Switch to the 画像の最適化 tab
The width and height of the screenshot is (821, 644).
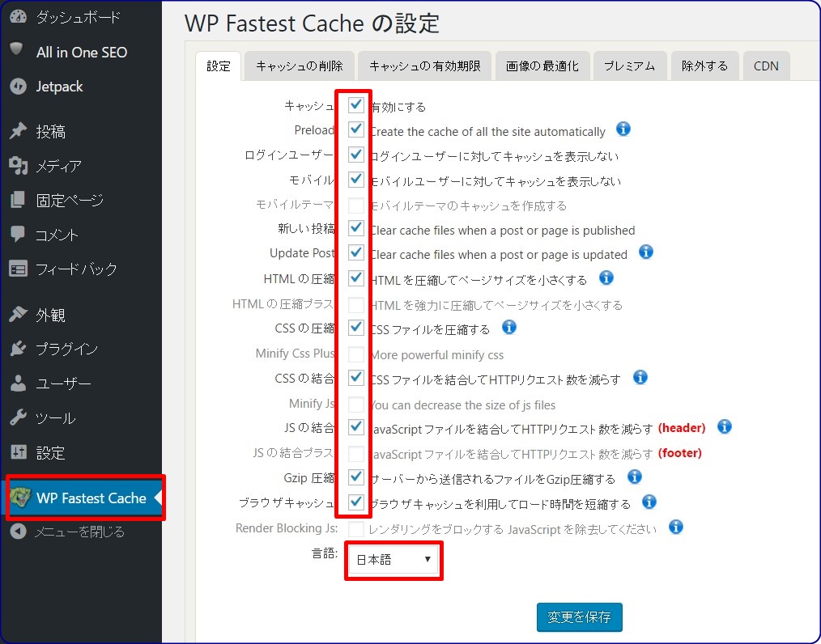point(542,66)
